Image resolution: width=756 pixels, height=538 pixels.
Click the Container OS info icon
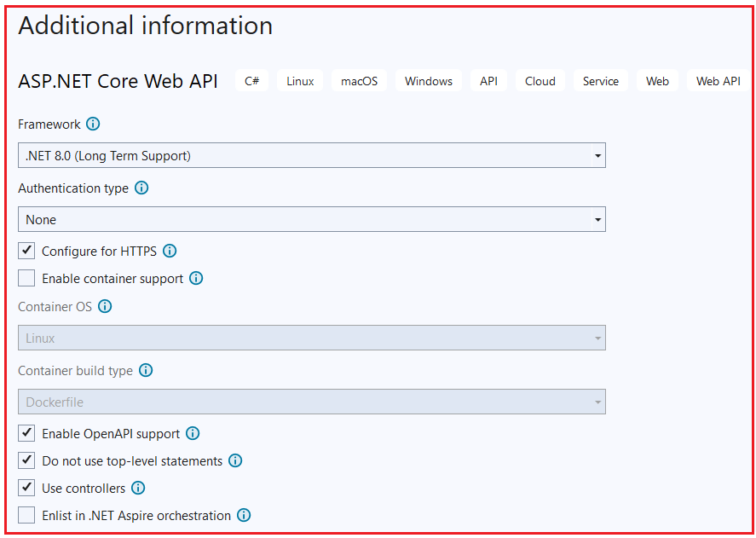click(104, 306)
